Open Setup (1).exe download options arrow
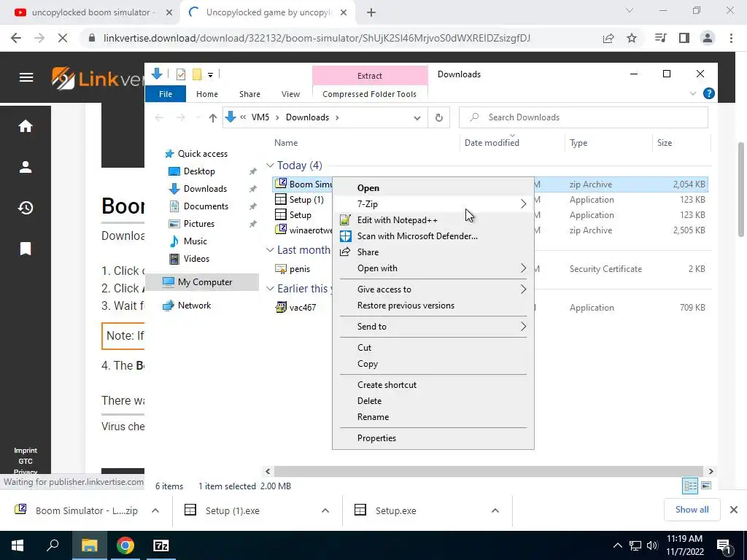The width and height of the screenshot is (747, 560). pyautogui.click(x=325, y=510)
